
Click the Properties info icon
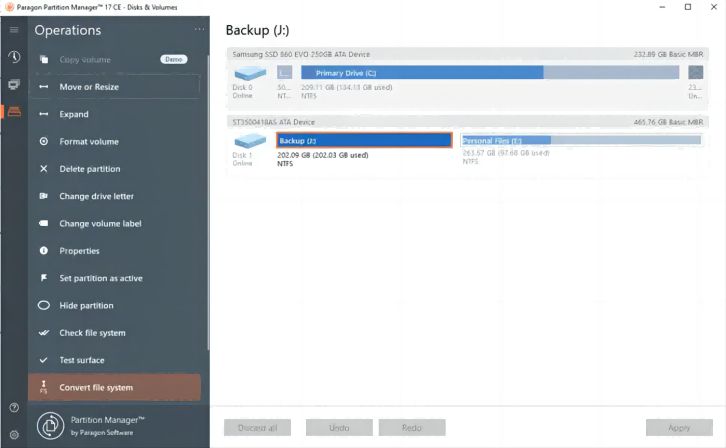point(44,250)
